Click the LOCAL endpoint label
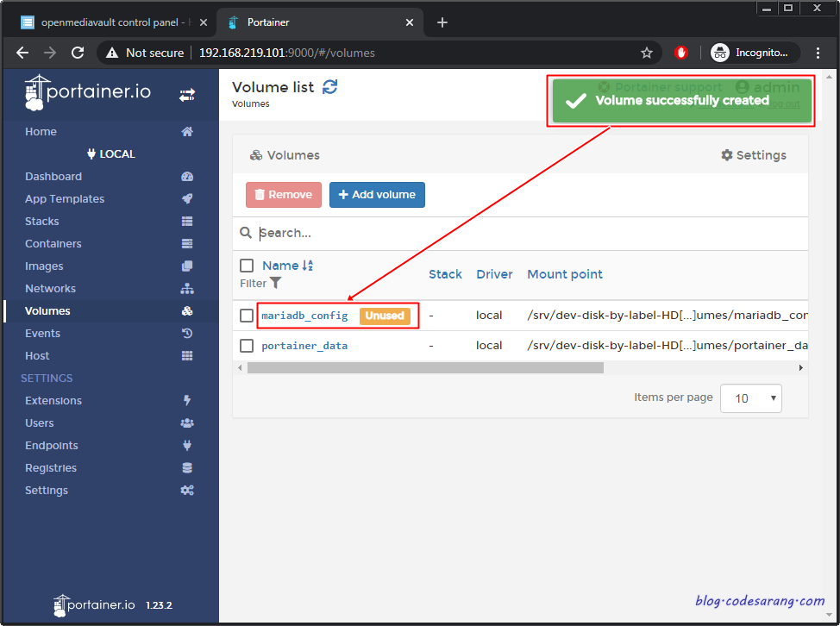This screenshot has height=626, width=840. tap(111, 154)
